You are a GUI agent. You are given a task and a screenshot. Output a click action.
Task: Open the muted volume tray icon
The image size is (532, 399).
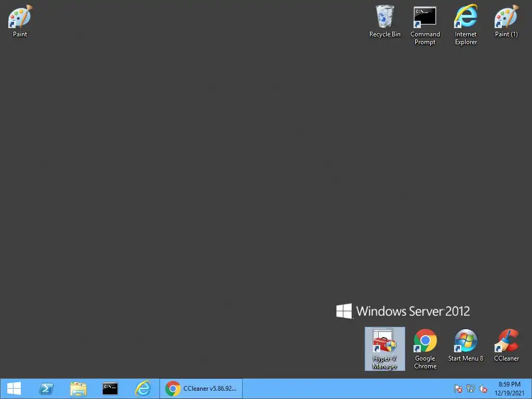(483, 389)
